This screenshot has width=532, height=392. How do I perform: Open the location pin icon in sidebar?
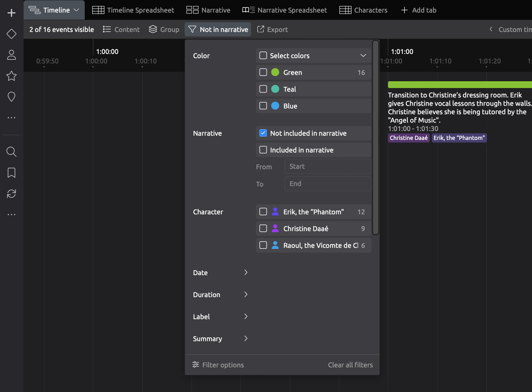(x=11, y=97)
